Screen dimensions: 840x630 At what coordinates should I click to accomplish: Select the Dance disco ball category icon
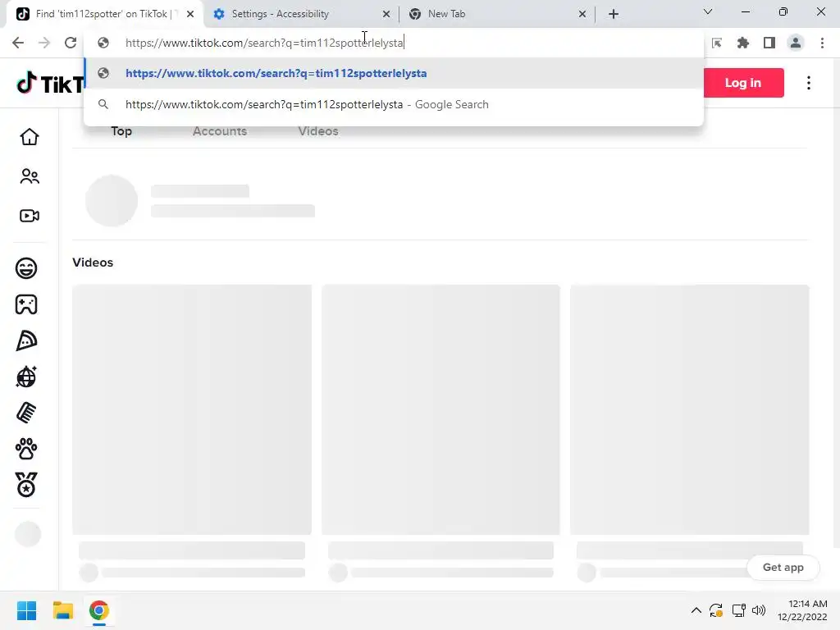click(26, 377)
